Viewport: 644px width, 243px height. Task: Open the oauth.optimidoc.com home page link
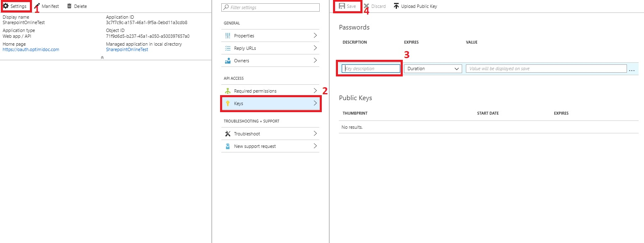(x=31, y=49)
